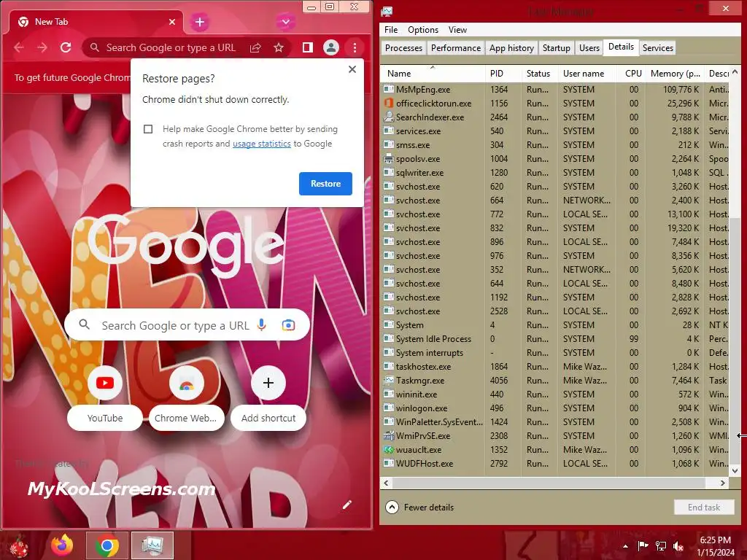The height and width of the screenshot is (560, 747).
Task: Open the Chrome Web Store shortcut
Action: [186, 399]
